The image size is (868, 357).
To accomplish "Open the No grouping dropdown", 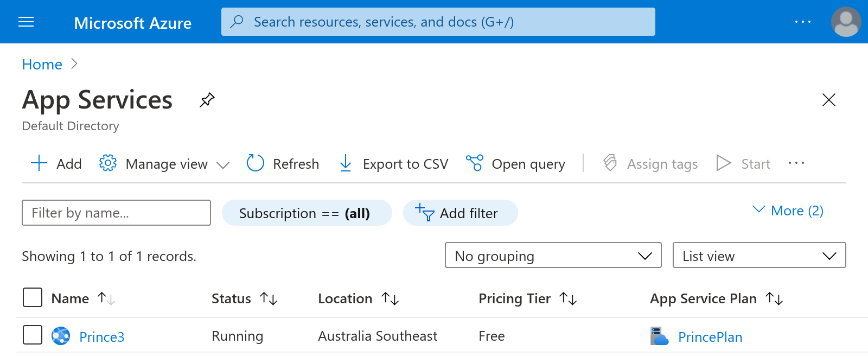I will click(x=553, y=255).
